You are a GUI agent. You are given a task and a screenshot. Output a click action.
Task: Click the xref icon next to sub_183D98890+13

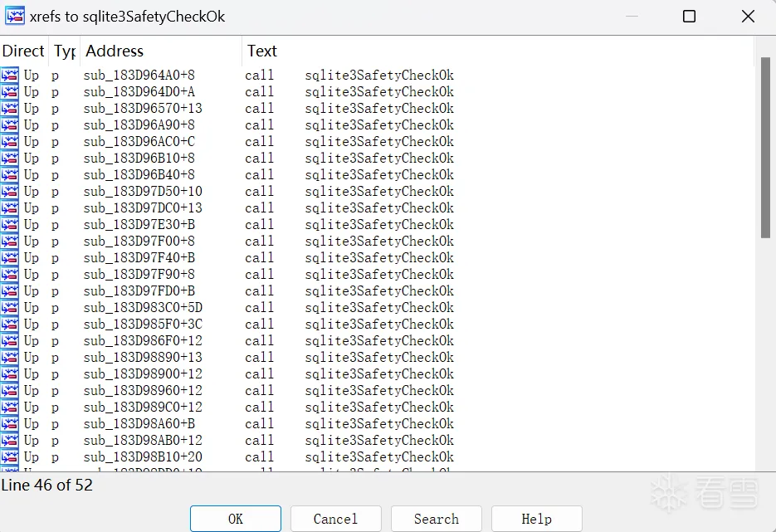10,358
